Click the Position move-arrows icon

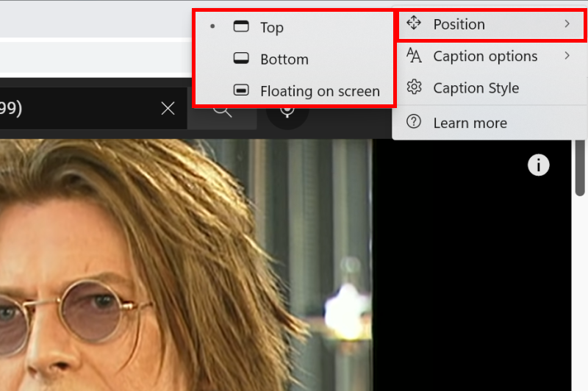point(414,23)
